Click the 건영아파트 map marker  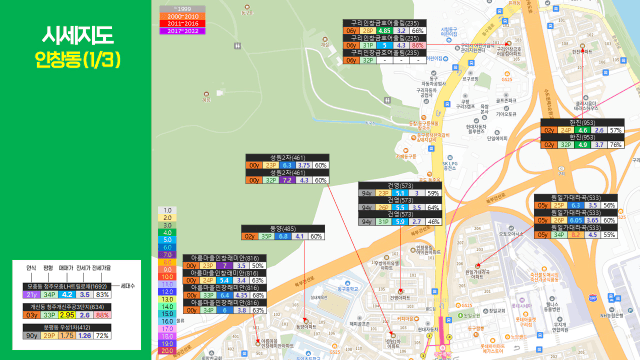[400, 291]
